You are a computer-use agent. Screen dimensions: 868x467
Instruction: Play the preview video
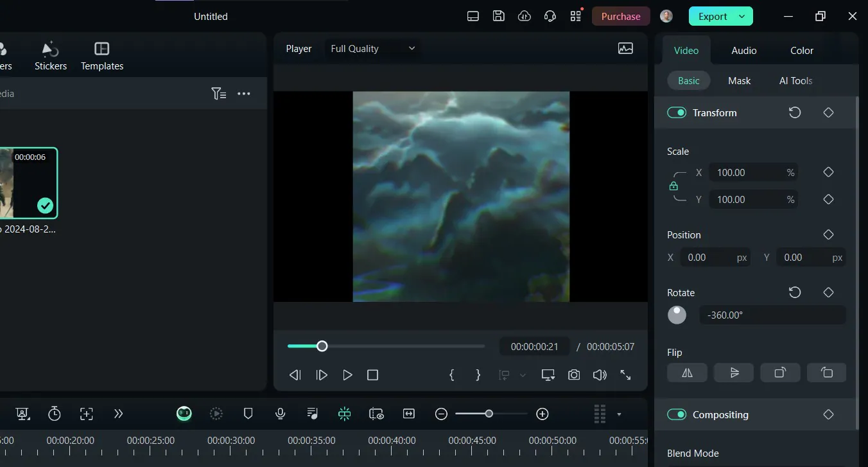[347, 374]
